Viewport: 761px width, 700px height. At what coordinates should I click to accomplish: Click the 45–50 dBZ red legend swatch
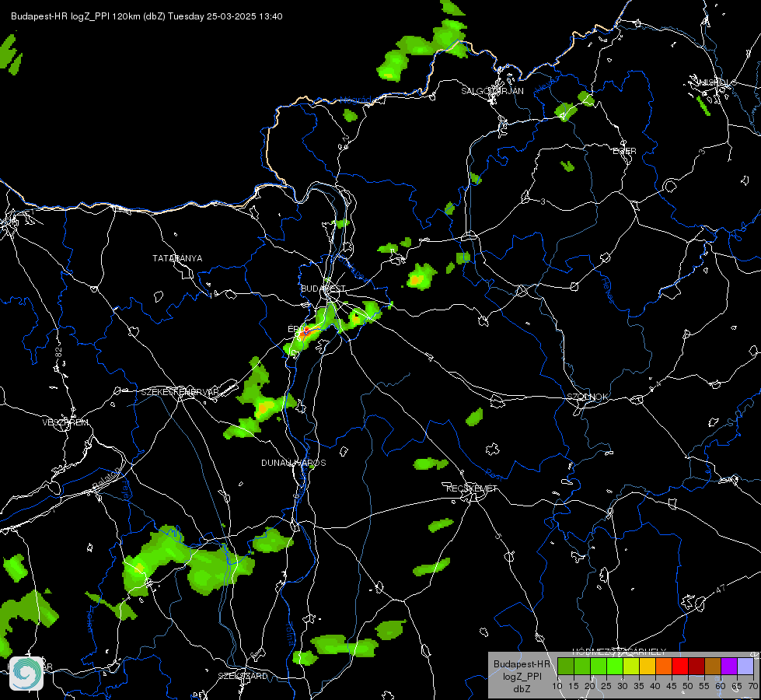[x=680, y=666]
